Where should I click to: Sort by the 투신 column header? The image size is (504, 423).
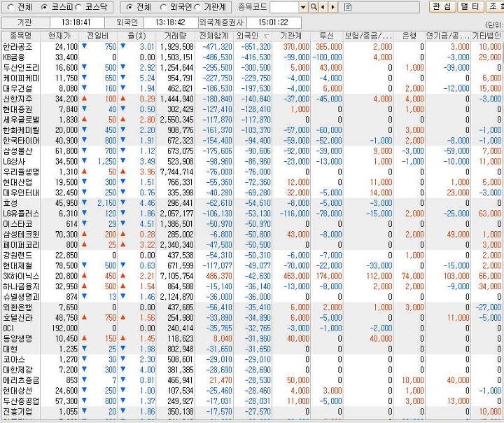click(x=327, y=36)
